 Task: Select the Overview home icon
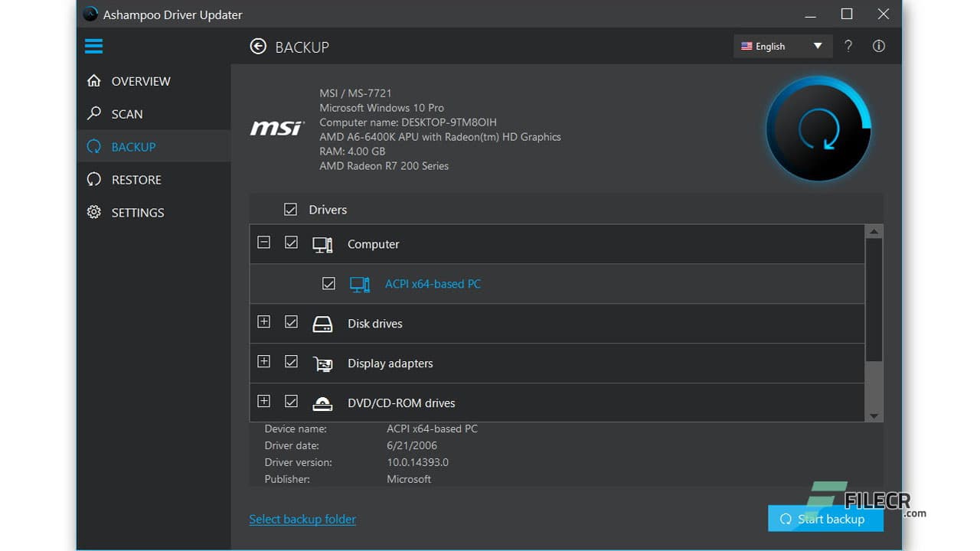[93, 80]
